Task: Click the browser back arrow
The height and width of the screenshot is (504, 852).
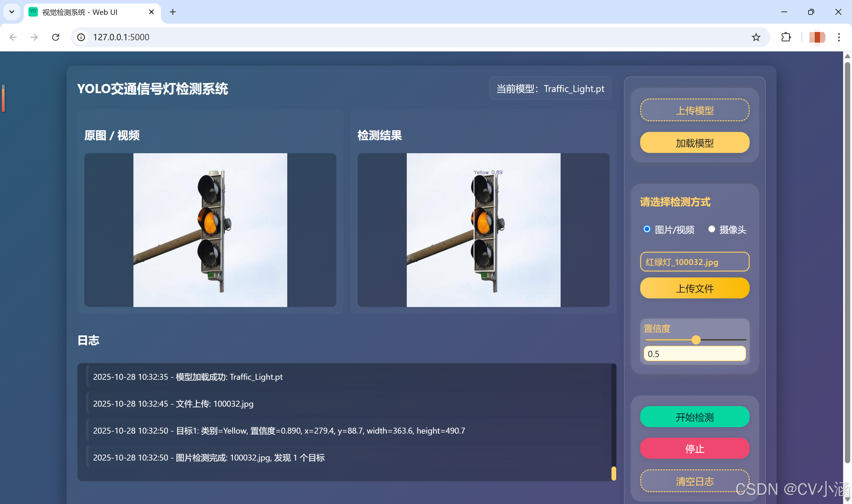Action: [x=13, y=37]
